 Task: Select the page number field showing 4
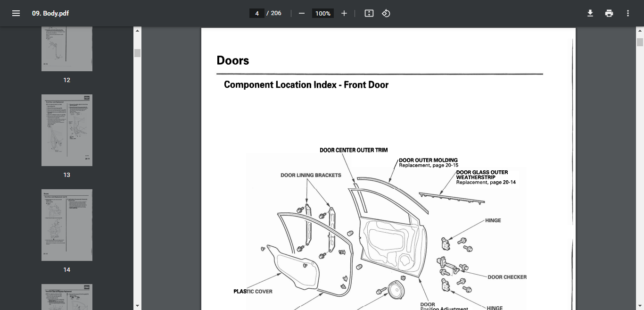coord(257,13)
